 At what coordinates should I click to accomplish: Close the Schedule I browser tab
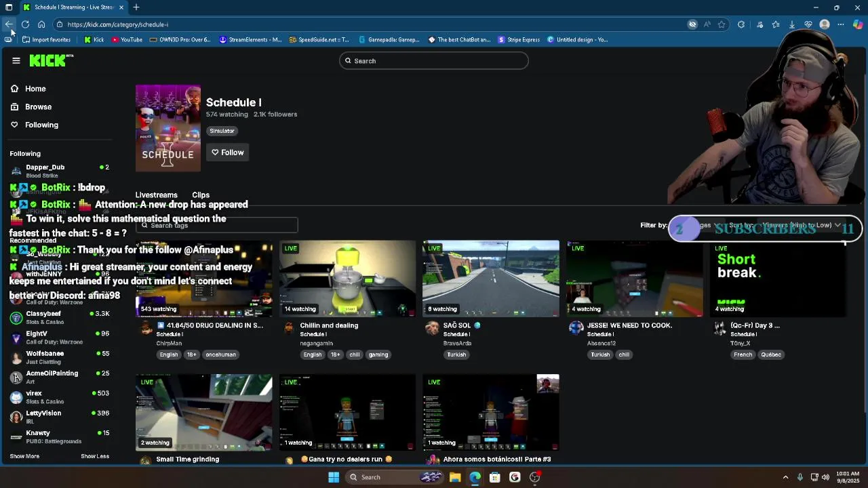(x=121, y=7)
